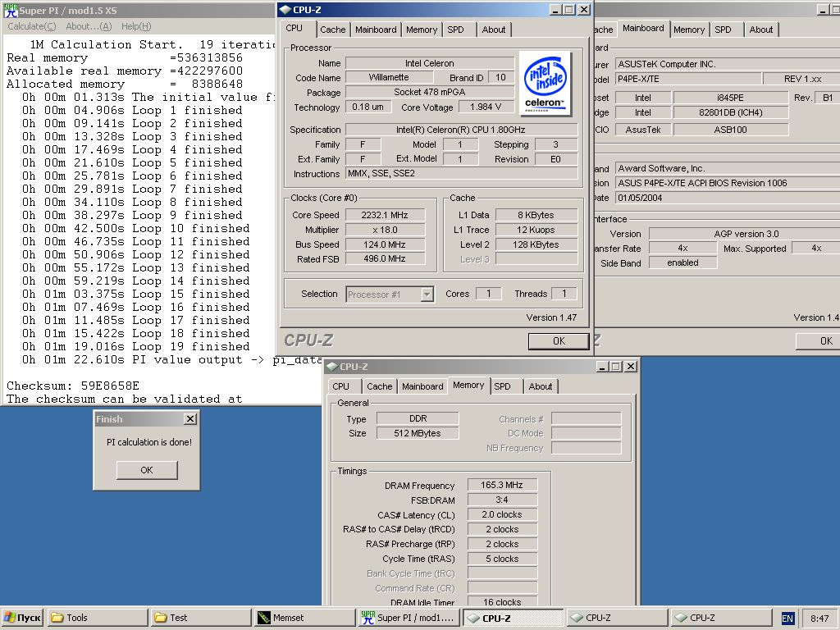
Task: Click the Side Band enabled field
Action: (x=682, y=263)
